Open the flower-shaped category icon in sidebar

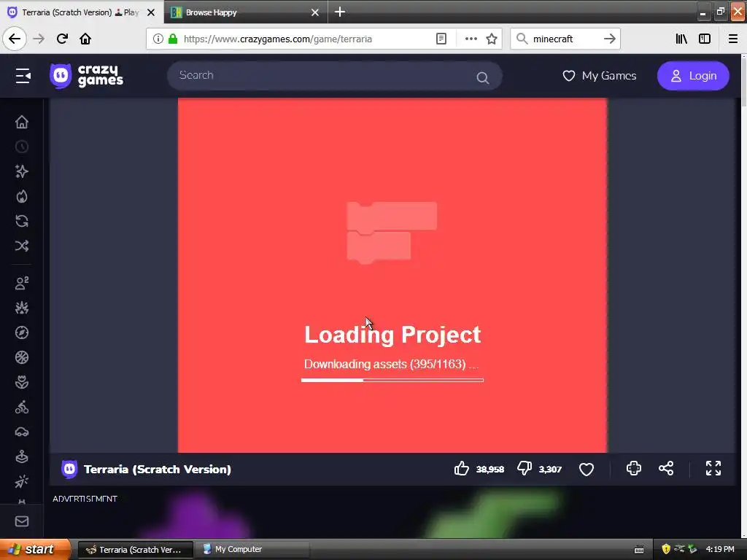pos(22,382)
